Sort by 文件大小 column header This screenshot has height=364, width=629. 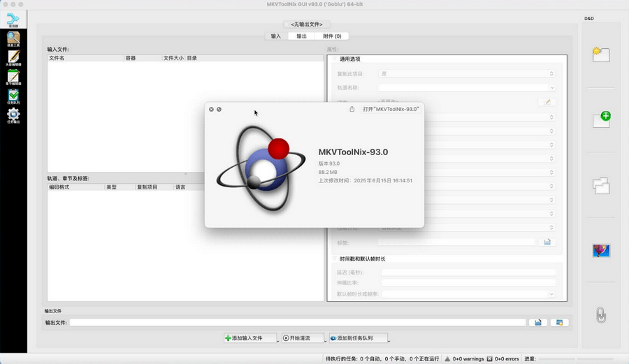(x=173, y=58)
